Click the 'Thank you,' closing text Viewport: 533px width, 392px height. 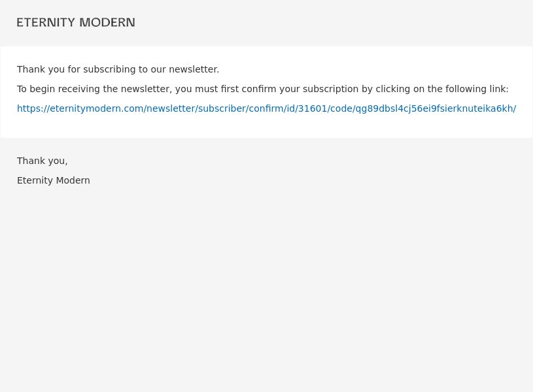tap(42, 161)
